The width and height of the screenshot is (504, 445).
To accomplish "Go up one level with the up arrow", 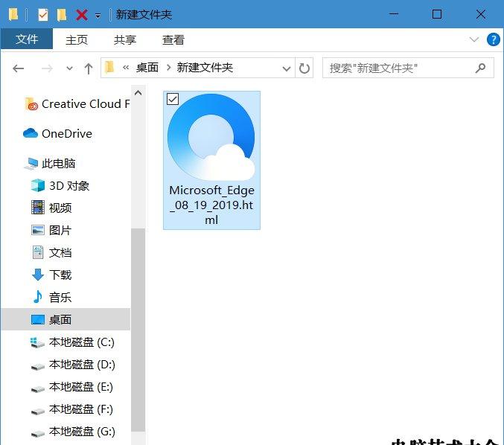I will pos(89,68).
